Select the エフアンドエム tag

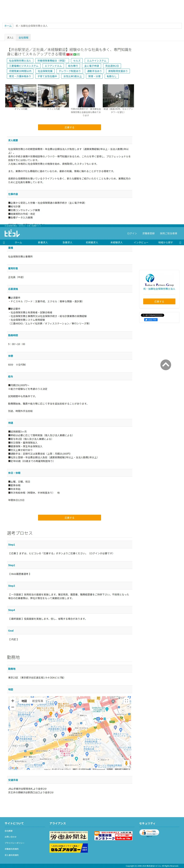coord(53,66)
